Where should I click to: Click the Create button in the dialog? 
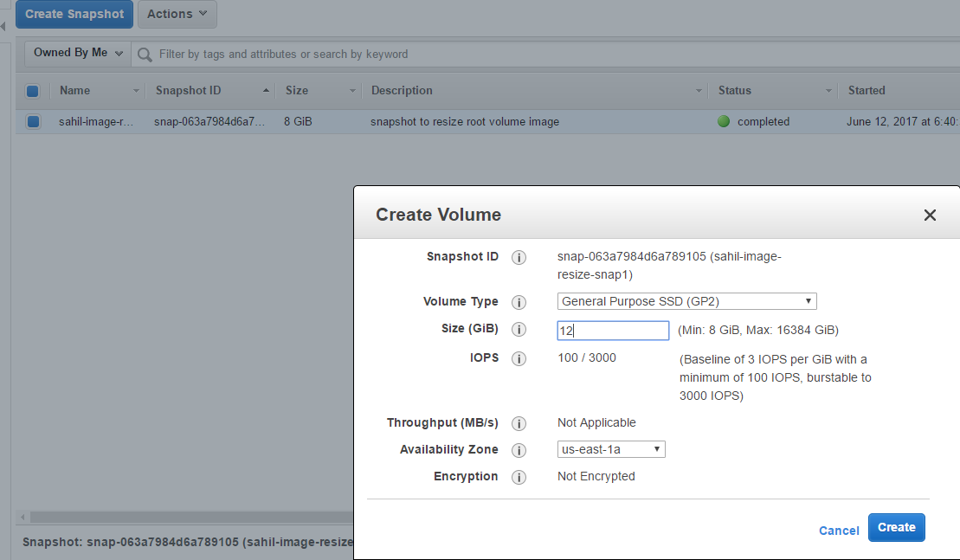[x=896, y=527]
